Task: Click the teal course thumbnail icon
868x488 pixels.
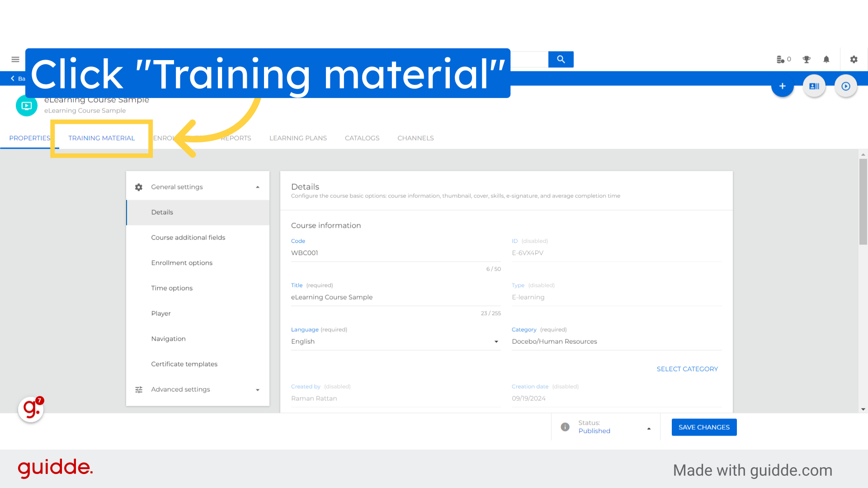Action: click(27, 105)
